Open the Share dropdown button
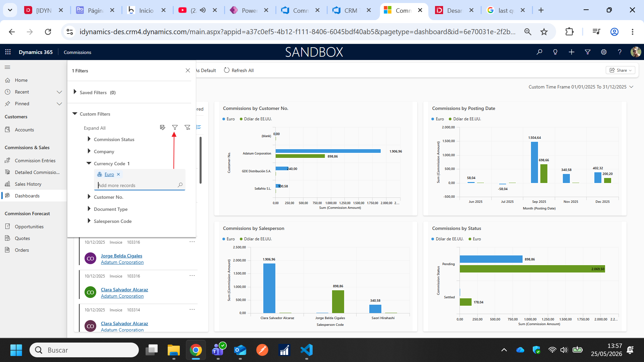 pos(621,70)
